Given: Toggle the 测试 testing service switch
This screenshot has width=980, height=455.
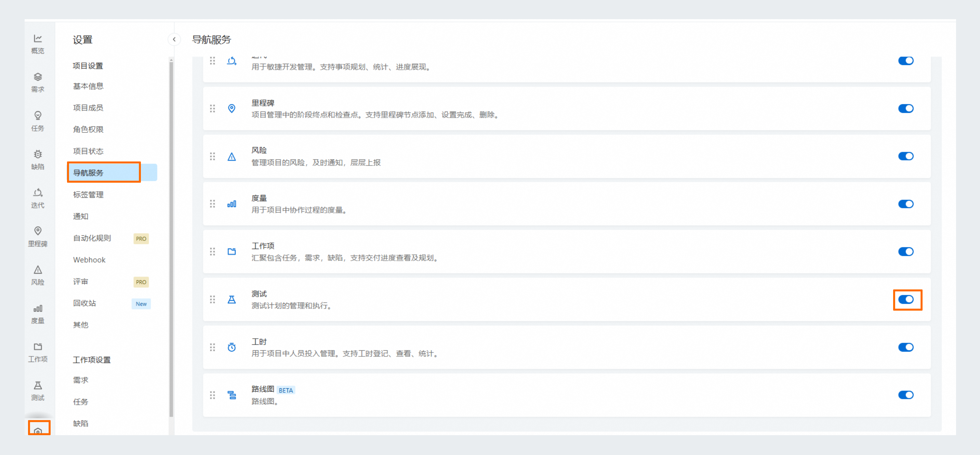Looking at the screenshot, I should click(906, 300).
